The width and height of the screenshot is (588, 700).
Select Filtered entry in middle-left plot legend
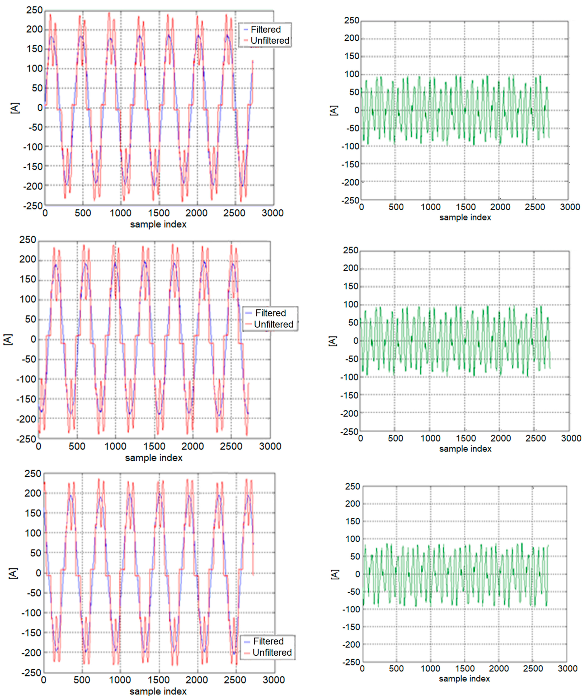(x=270, y=313)
